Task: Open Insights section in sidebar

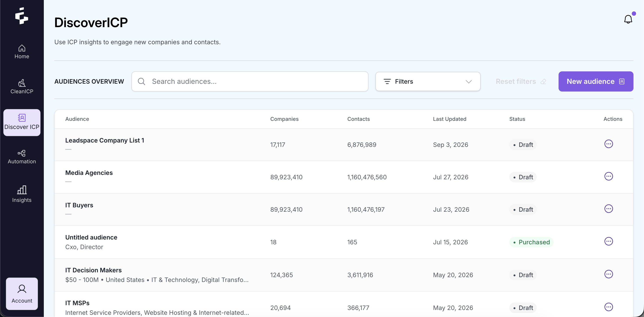Action: 22,194
